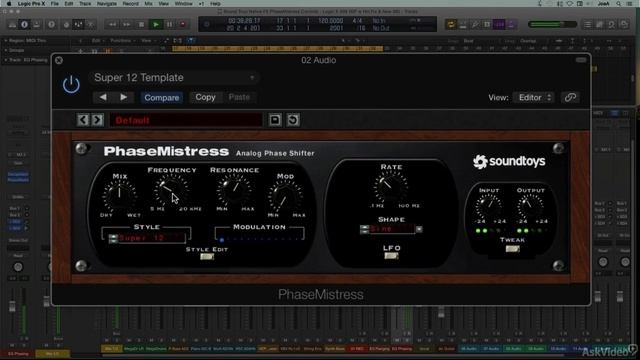640x360 pixels.
Task: Click the Resonance knob
Action: 234,189
